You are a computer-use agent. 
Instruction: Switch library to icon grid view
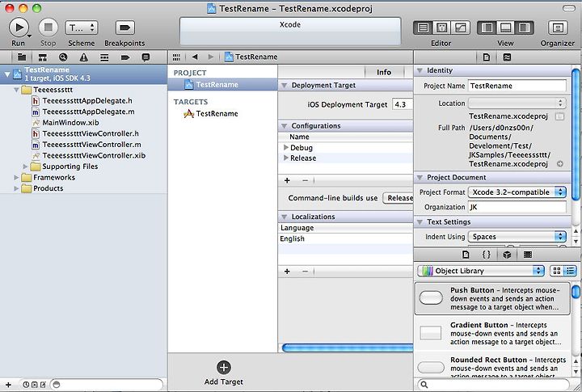[557, 271]
